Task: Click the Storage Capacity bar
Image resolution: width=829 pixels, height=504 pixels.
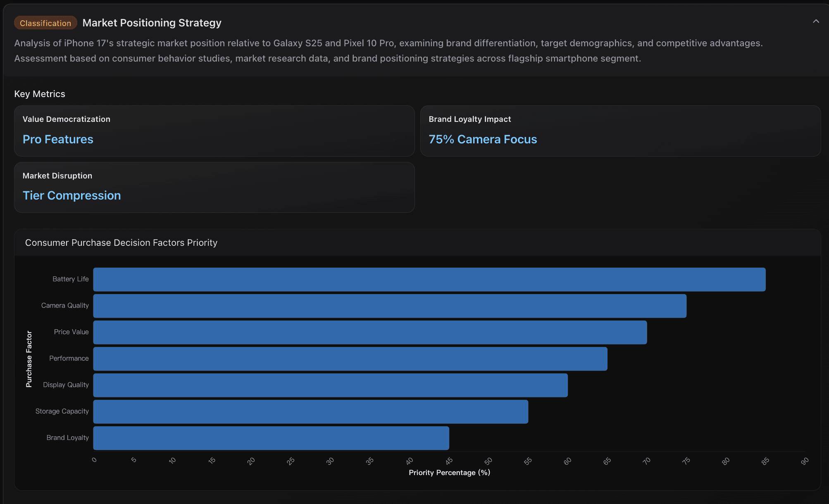Action: [311, 412]
